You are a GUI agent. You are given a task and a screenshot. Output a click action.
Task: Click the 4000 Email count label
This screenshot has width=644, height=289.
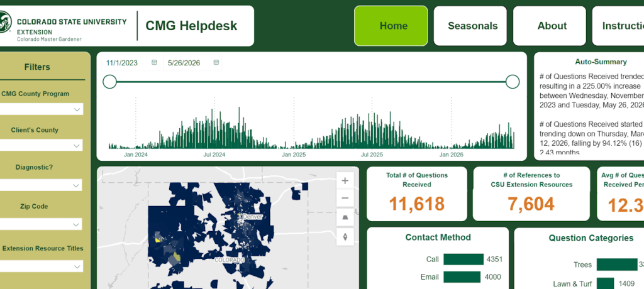tap(493, 277)
